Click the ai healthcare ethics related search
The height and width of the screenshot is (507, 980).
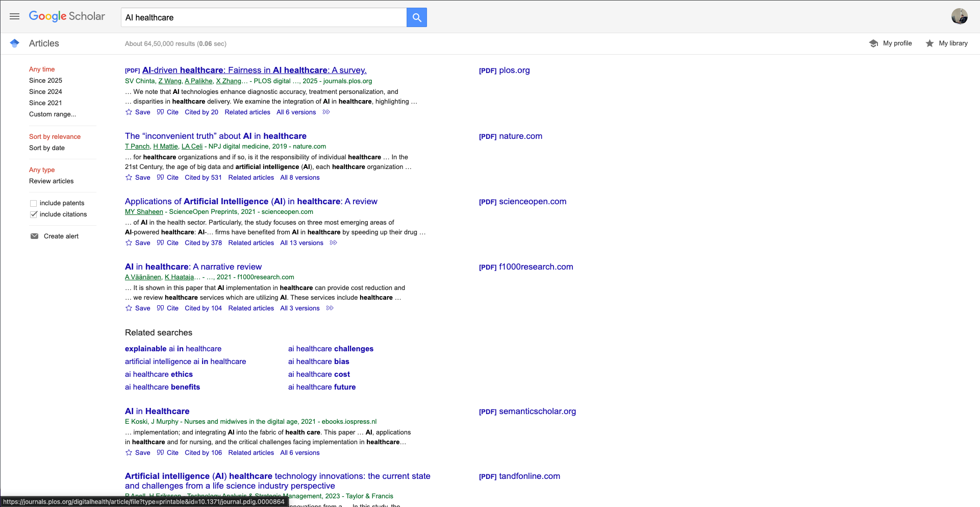159,374
